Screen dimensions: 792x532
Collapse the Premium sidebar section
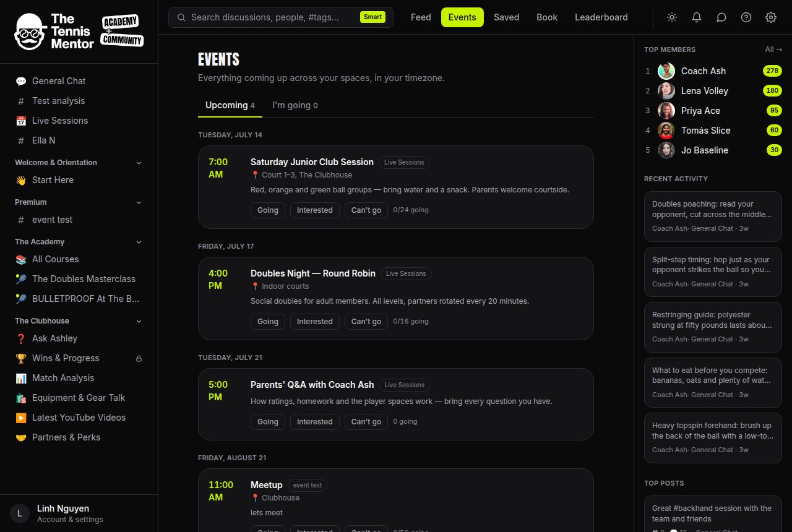click(139, 202)
